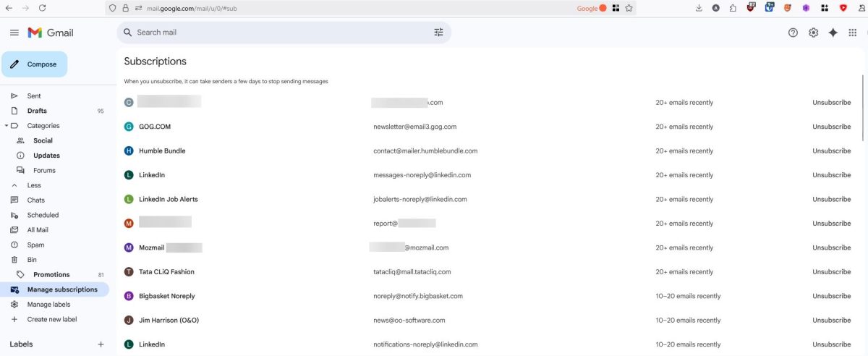Click tatacliq@mail.tatacliq.com address
This screenshot has height=356, width=868.
pyautogui.click(x=412, y=272)
